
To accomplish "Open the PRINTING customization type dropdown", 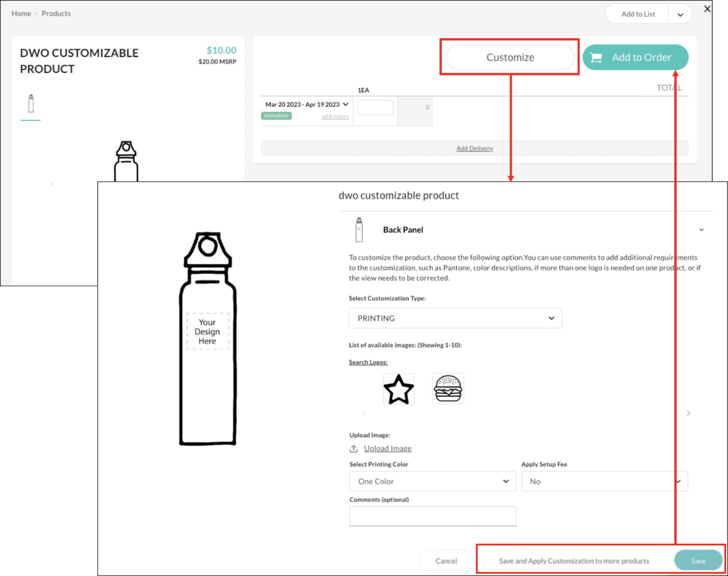I will pos(455,318).
